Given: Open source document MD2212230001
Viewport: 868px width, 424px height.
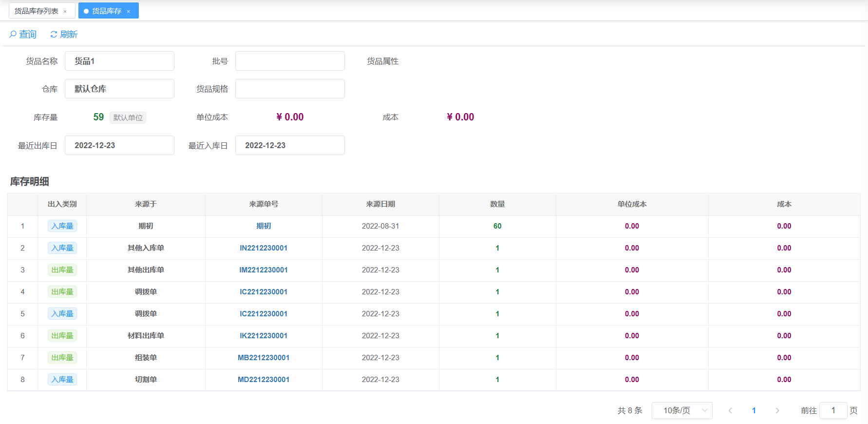Looking at the screenshot, I should 264,380.
